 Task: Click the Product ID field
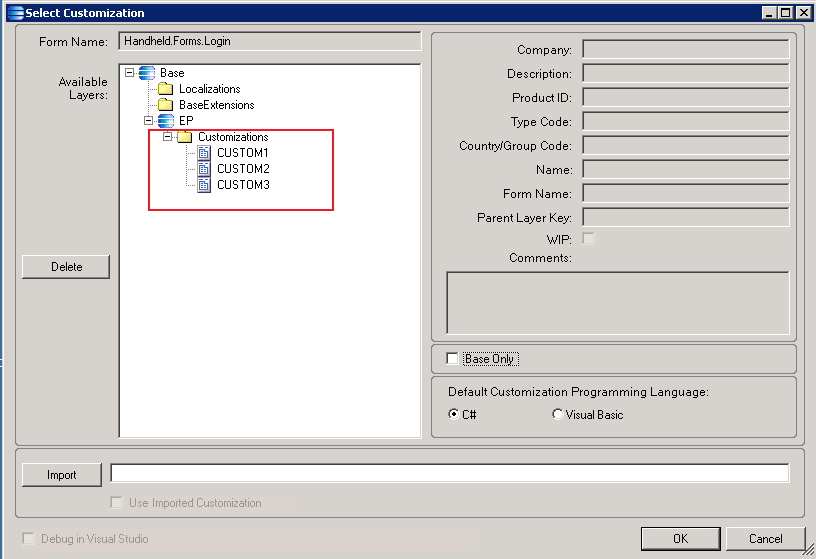686,97
